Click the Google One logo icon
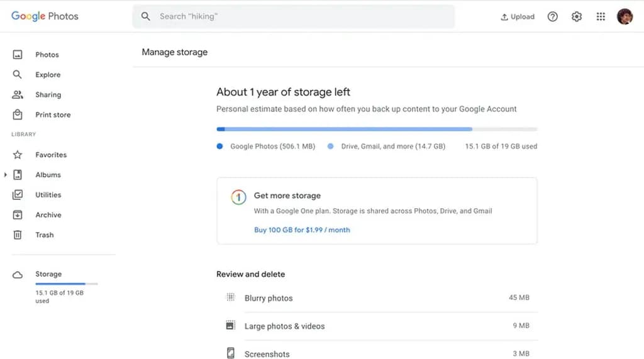 [238, 197]
